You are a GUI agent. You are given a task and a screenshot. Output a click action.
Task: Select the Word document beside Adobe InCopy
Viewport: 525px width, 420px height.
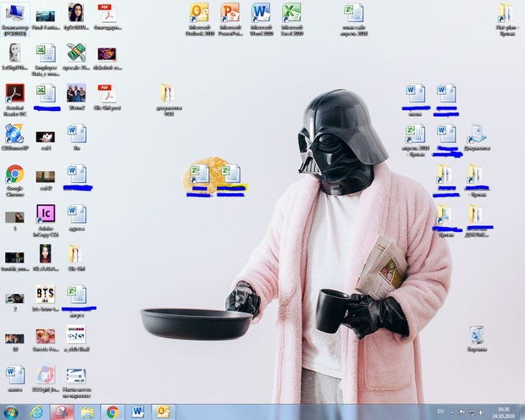pos(76,218)
